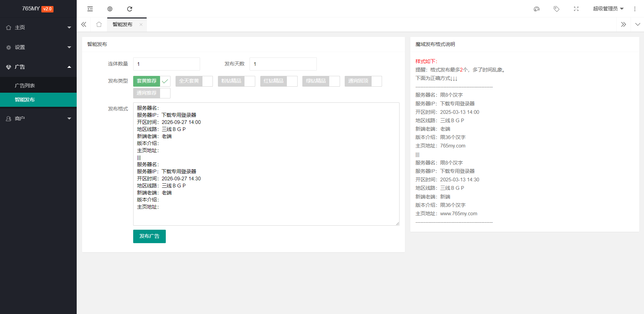Collapse the sidebar menu icon

click(x=90, y=9)
